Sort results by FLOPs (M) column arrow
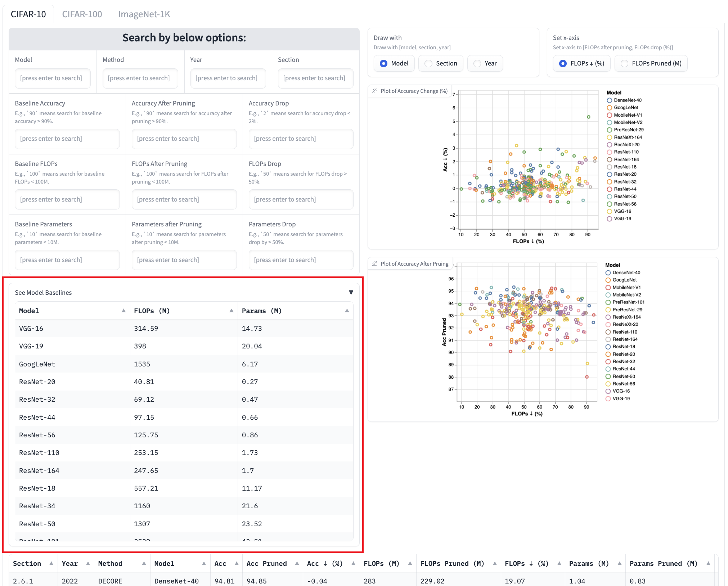 (x=410, y=563)
